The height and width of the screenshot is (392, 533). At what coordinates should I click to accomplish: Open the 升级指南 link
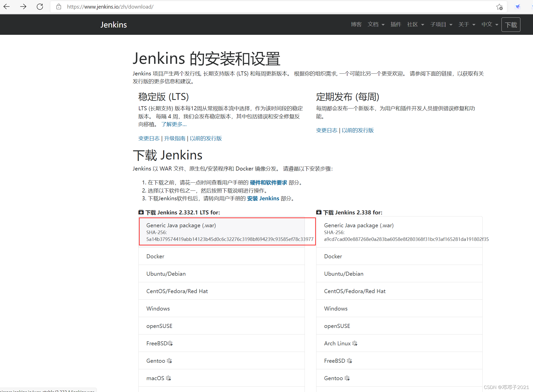pos(175,138)
